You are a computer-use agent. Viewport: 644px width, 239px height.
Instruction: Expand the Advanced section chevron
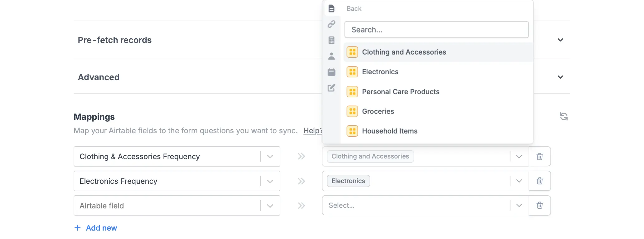[560, 77]
